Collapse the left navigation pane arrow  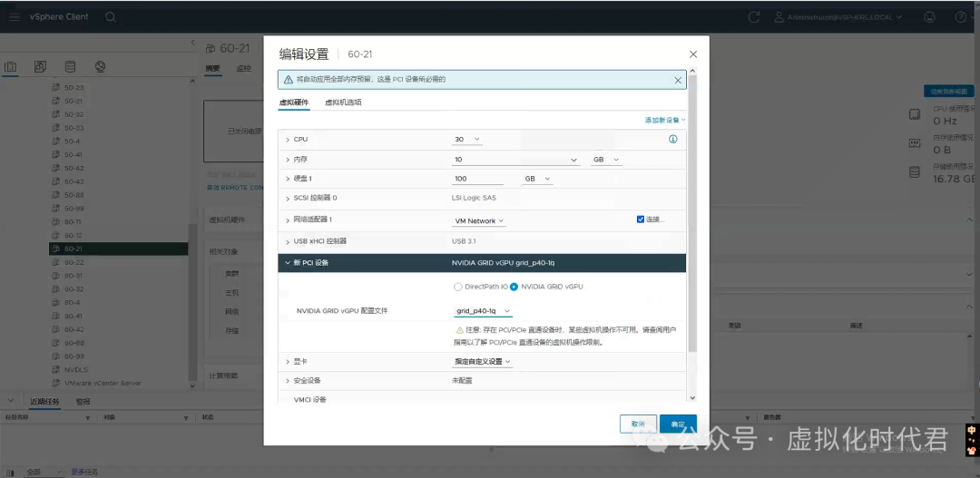click(192, 43)
